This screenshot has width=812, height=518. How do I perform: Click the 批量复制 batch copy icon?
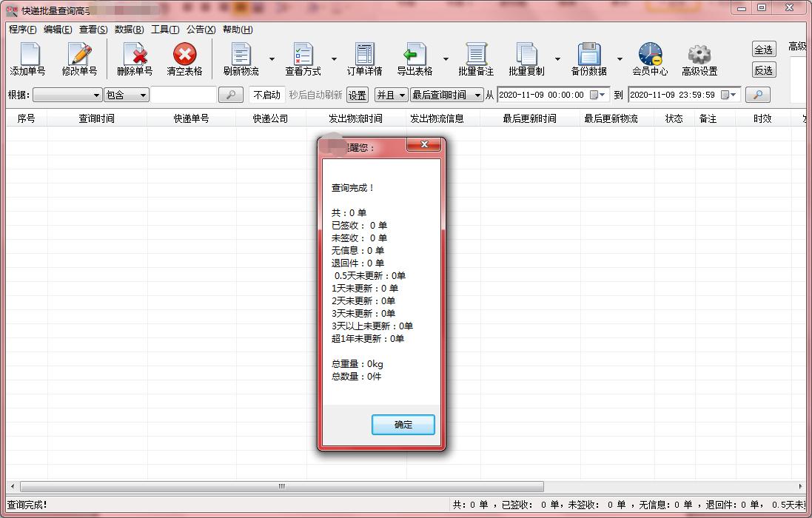point(528,58)
